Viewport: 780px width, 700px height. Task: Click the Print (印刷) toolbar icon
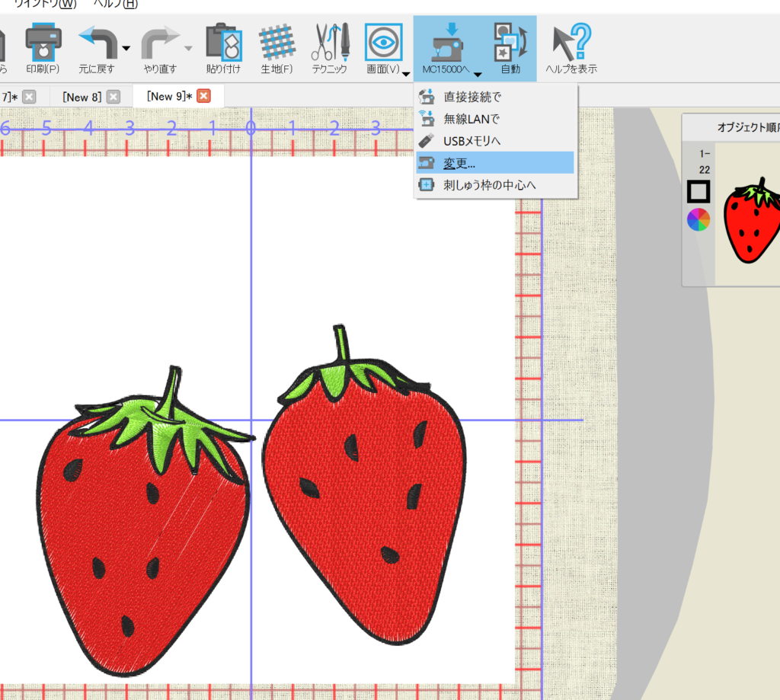pos(43,43)
